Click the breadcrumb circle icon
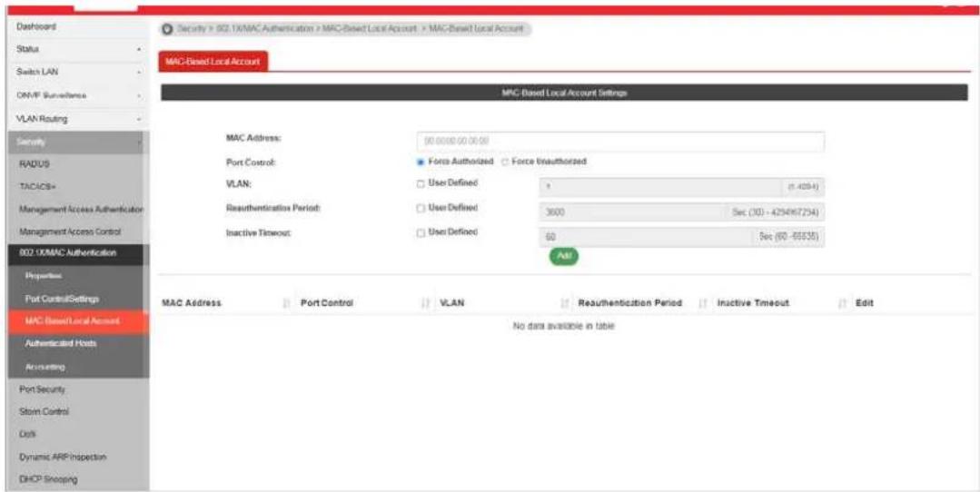980x492 pixels. pyautogui.click(x=167, y=29)
